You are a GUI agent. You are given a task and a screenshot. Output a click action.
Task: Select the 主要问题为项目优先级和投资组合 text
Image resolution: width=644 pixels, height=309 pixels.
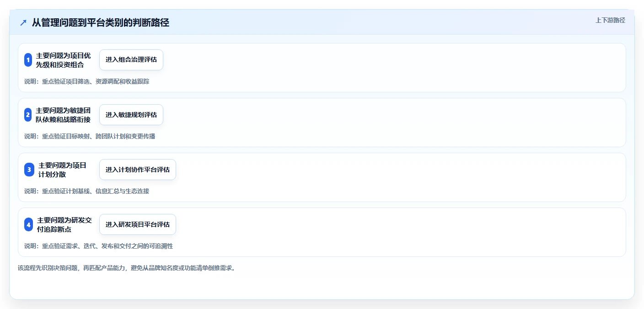63,60
